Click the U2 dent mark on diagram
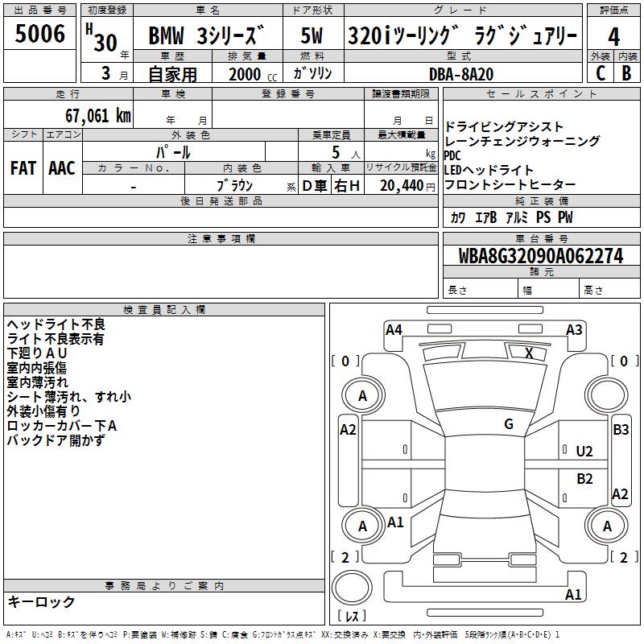This screenshot has height=644, width=644. 584,452
